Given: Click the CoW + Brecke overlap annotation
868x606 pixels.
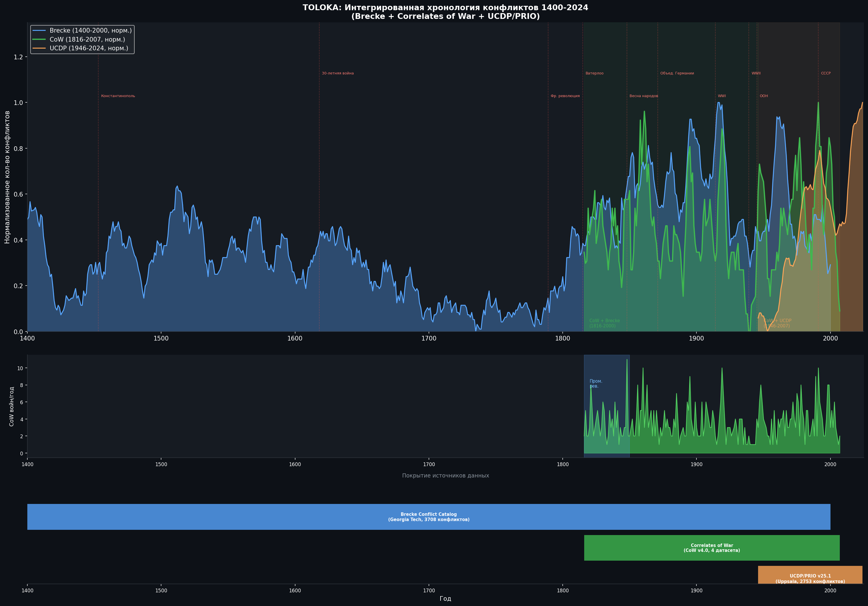Looking at the screenshot, I should coord(604,323).
